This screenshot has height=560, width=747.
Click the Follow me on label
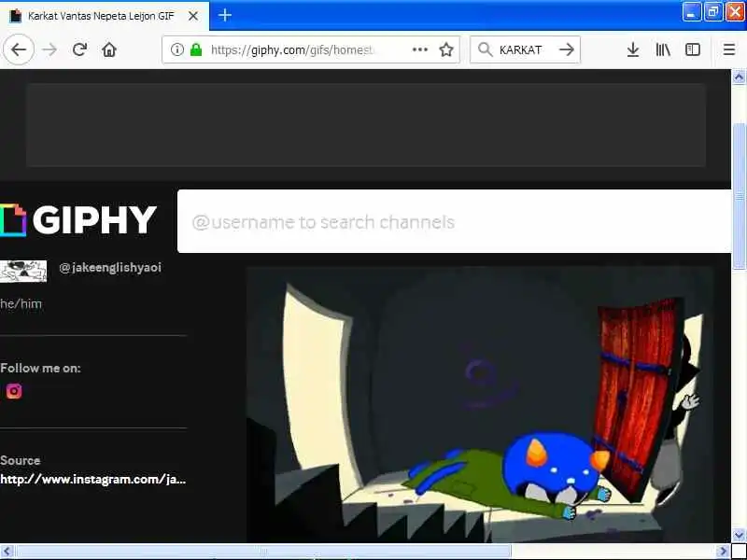(x=40, y=368)
